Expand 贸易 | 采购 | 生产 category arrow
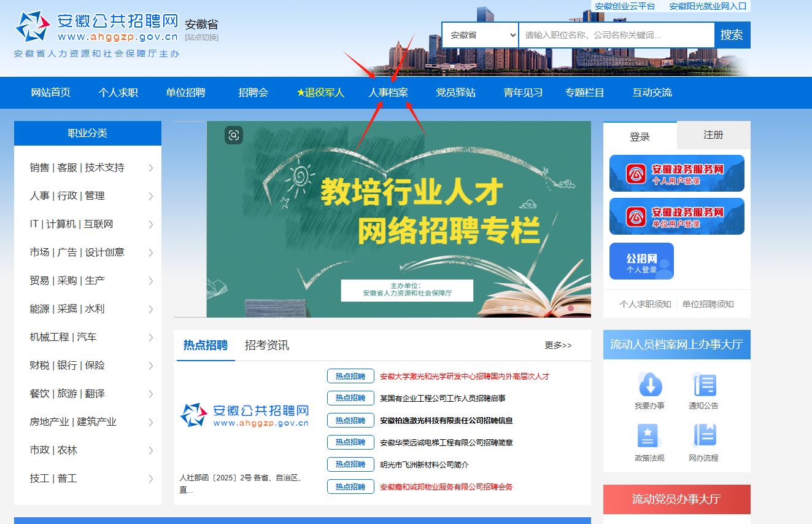This screenshot has height=524, width=812. tap(151, 281)
